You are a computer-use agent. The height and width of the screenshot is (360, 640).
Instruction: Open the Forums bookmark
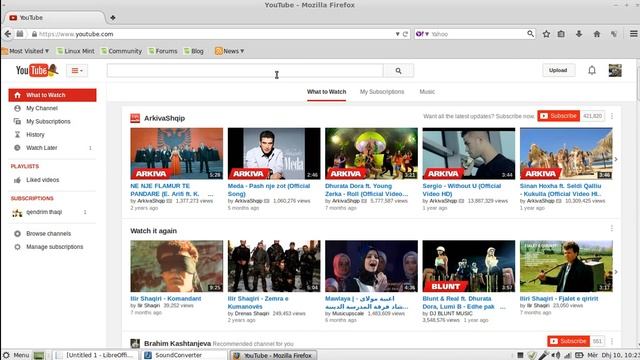tap(163, 51)
